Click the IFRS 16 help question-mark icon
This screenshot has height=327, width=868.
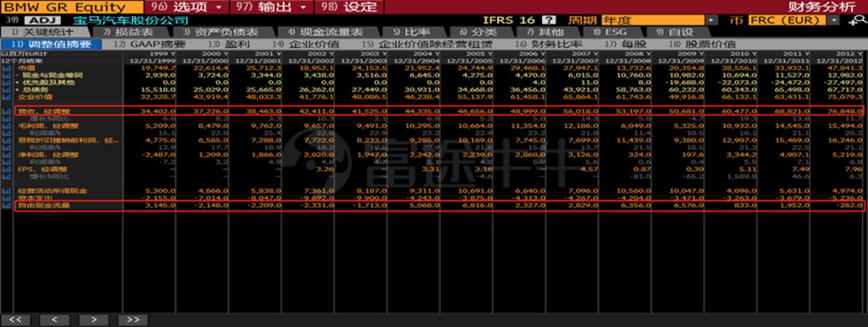(548, 20)
